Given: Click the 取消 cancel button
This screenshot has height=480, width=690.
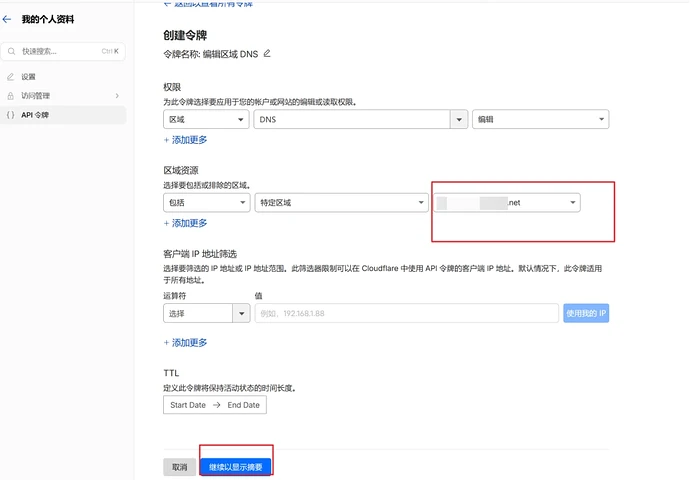Looking at the screenshot, I should 180,467.
